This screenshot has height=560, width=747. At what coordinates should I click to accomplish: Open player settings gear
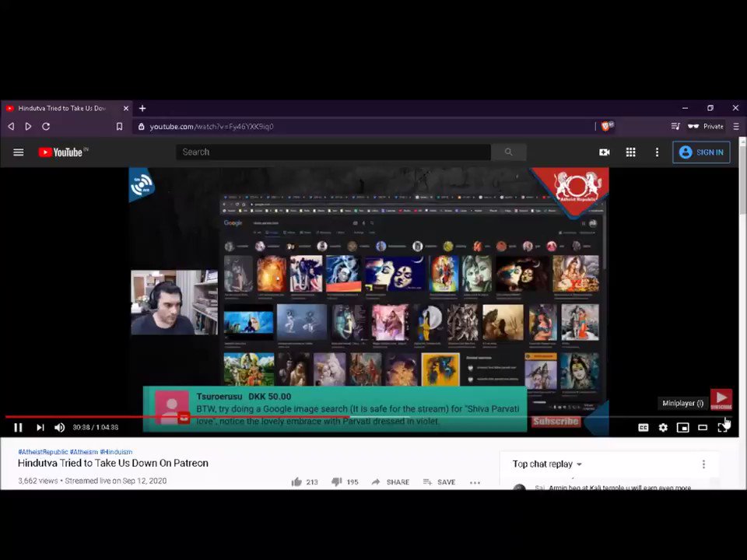coord(663,428)
